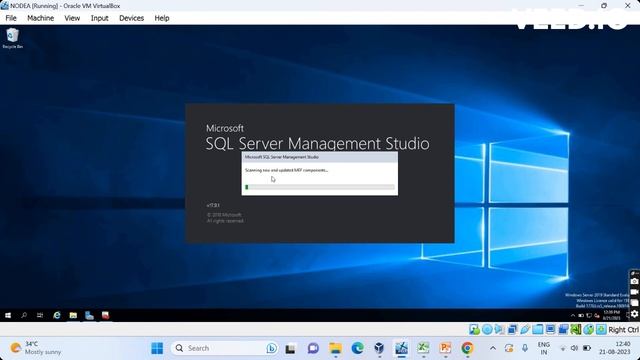Click the guest Windows Start button
Screen dimensions: 640x360
[x=8, y=315]
